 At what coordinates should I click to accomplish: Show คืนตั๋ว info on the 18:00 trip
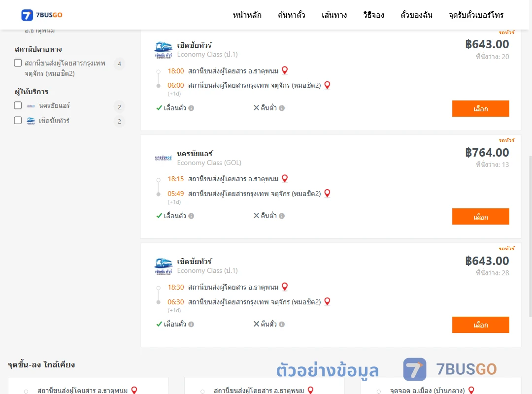282,108
